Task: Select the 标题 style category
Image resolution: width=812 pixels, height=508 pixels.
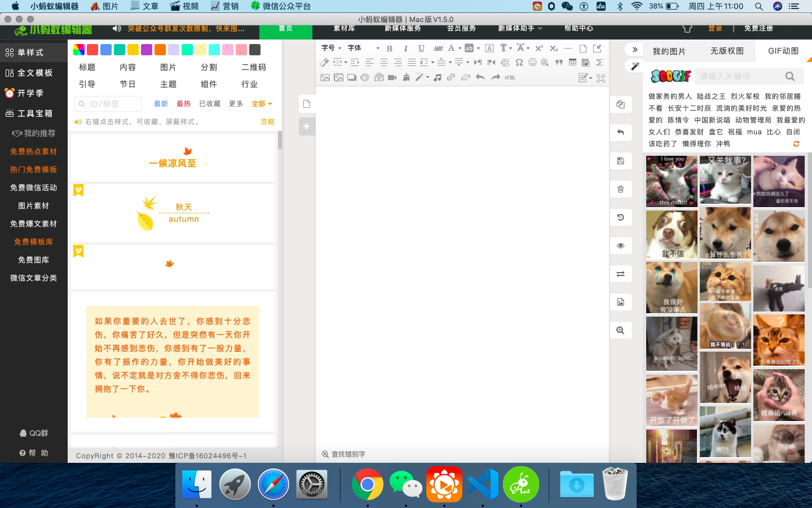Action: point(87,67)
